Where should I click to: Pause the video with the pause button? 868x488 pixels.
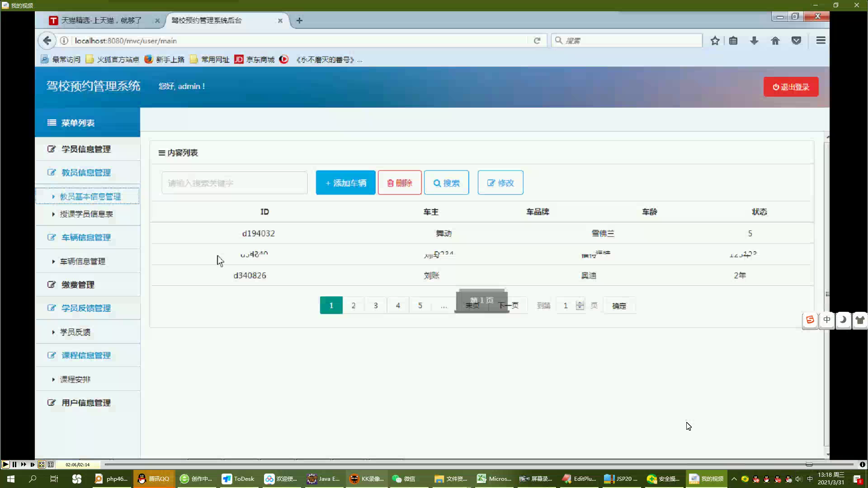click(x=14, y=465)
